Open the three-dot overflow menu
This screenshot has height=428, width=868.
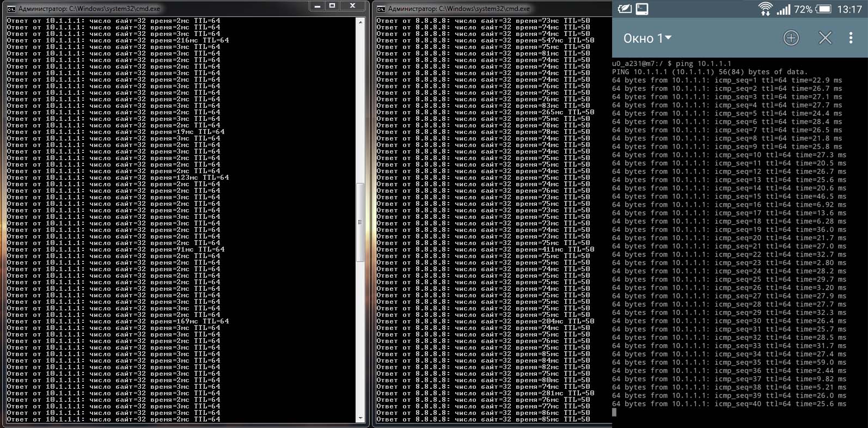pos(851,38)
